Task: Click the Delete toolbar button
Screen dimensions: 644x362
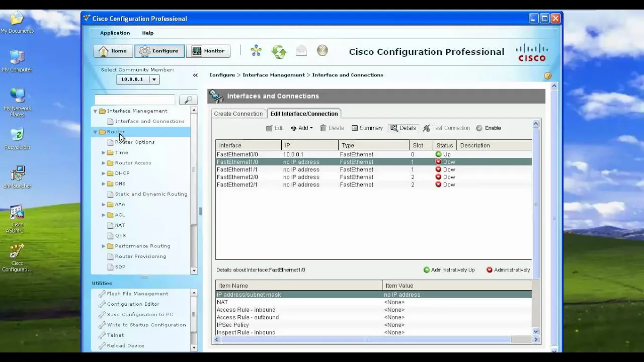Action: [x=332, y=128]
